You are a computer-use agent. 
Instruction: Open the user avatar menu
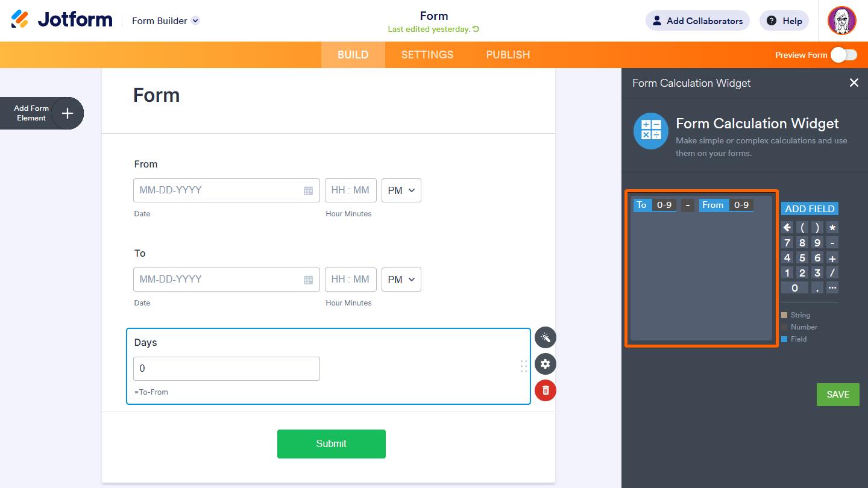pyautogui.click(x=842, y=20)
